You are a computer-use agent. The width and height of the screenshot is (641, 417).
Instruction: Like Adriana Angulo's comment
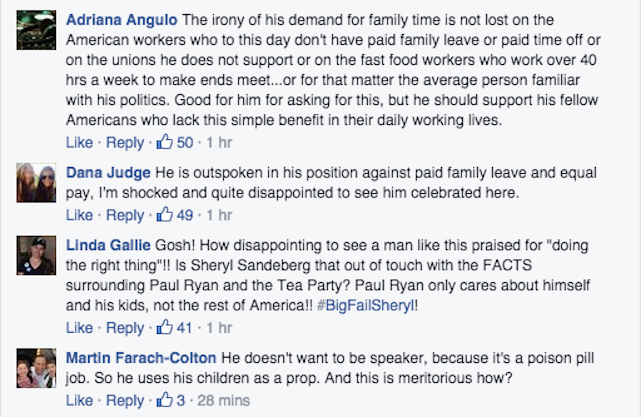click(79, 142)
